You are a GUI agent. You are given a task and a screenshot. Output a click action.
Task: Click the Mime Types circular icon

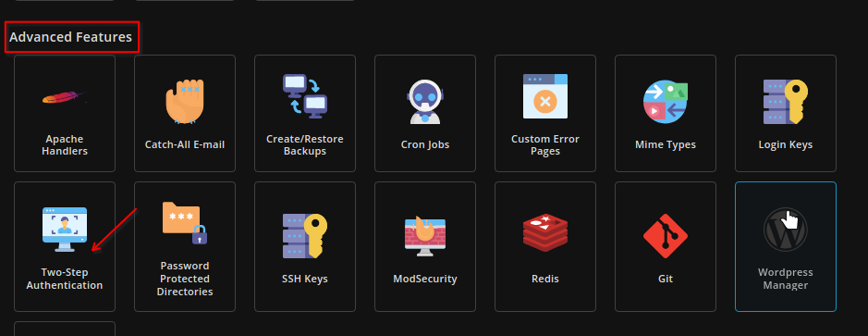coord(666,102)
